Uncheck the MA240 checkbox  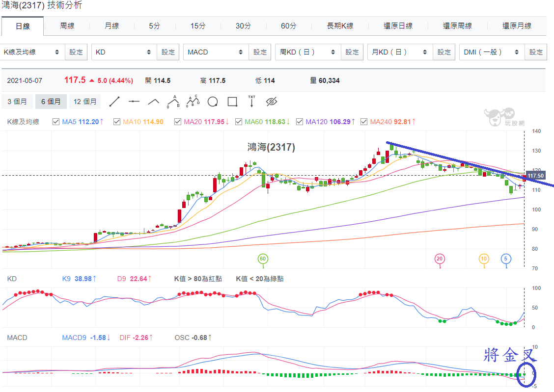(x=364, y=122)
